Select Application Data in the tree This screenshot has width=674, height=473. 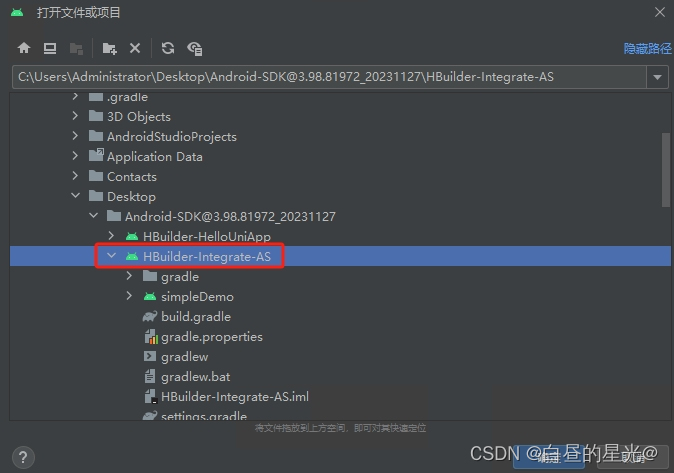(x=155, y=157)
